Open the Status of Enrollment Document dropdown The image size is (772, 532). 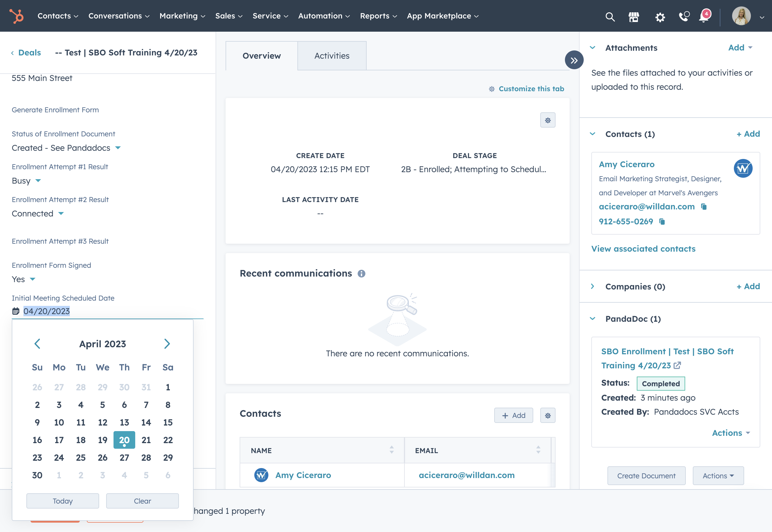pyautogui.click(x=66, y=148)
